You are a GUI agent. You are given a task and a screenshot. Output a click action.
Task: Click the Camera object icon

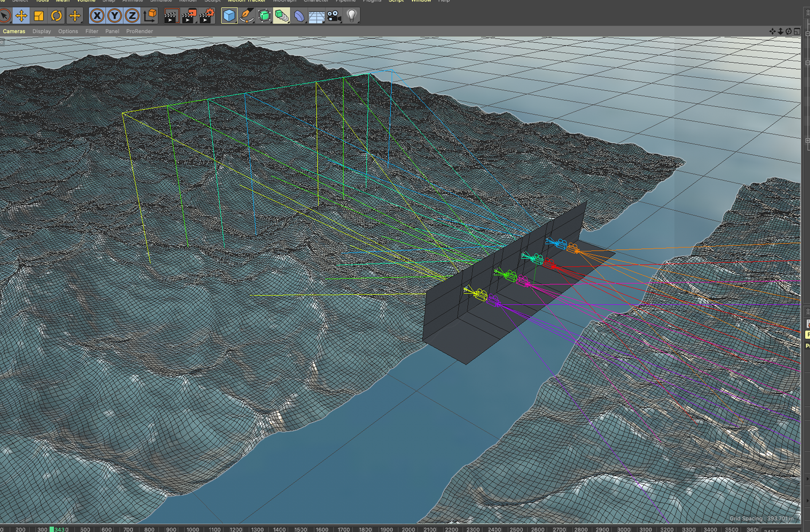(334, 16)
